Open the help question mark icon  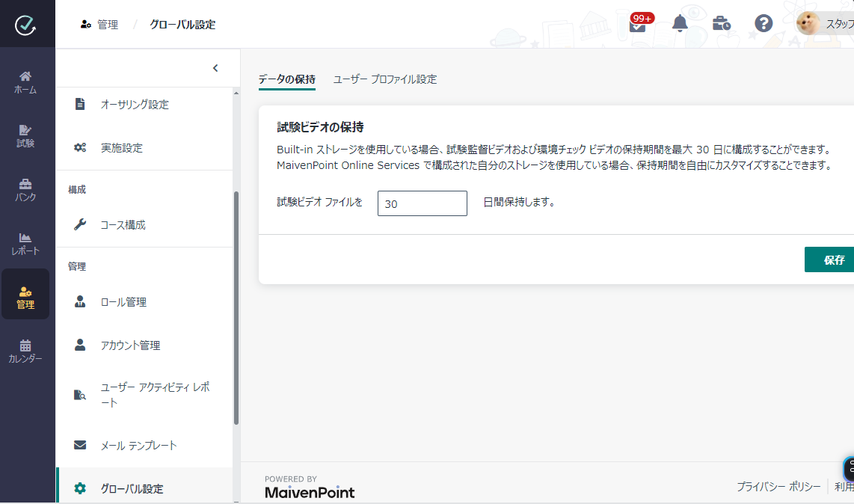(764, 24)
